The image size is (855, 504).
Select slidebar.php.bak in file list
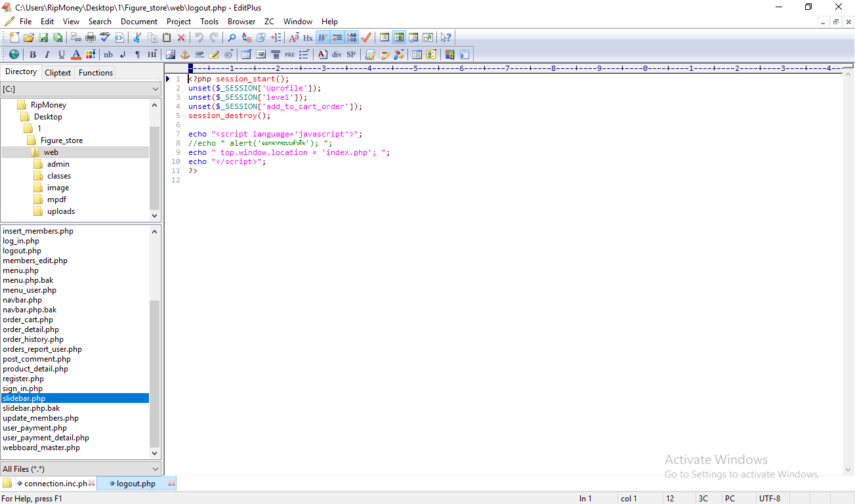(31, 408)
